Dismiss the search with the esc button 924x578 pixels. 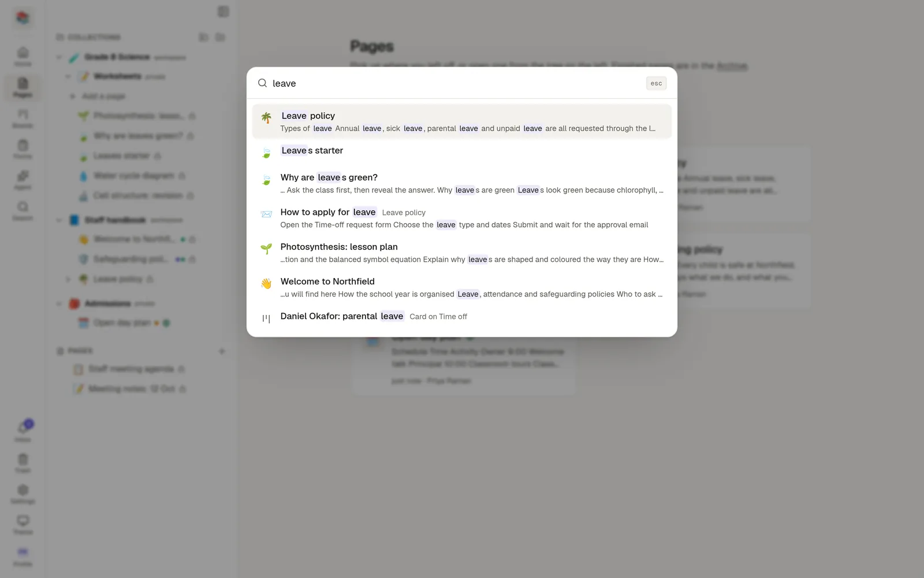[x=656, y=83]
